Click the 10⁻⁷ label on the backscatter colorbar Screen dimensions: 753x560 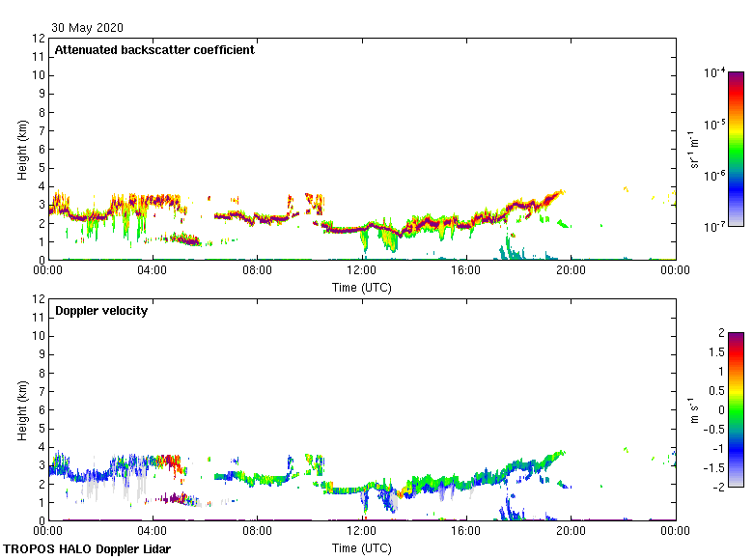[x=715, y=227]
